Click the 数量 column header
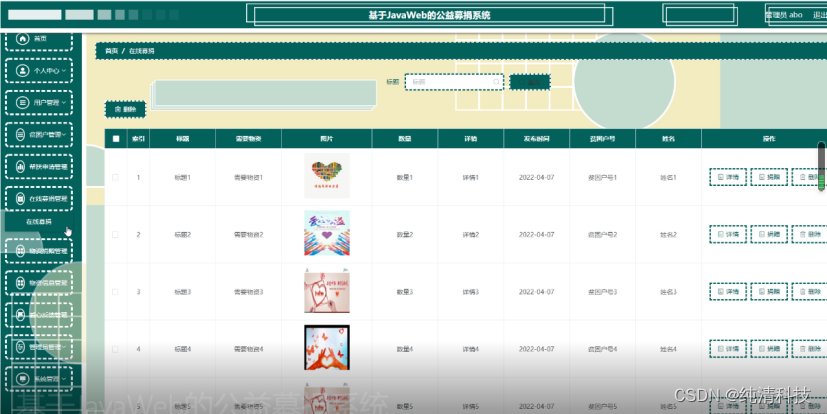 click(405, 139)
